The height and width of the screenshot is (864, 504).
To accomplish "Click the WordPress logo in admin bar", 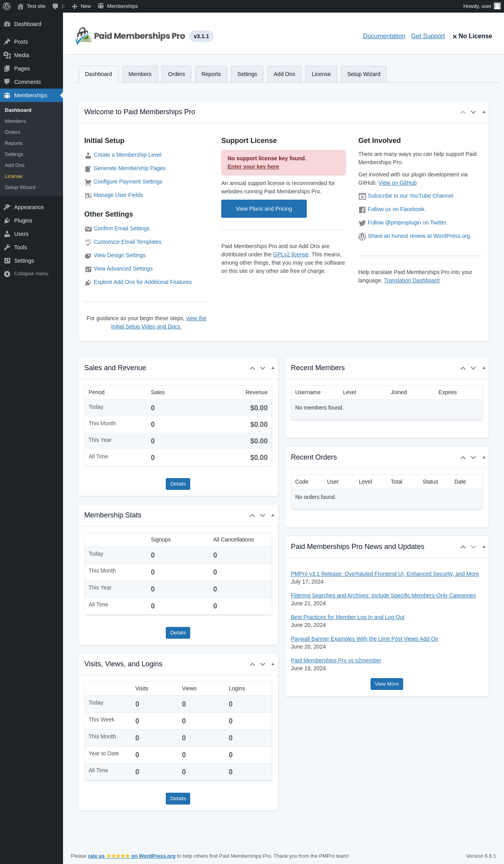I will click(7, 6).
